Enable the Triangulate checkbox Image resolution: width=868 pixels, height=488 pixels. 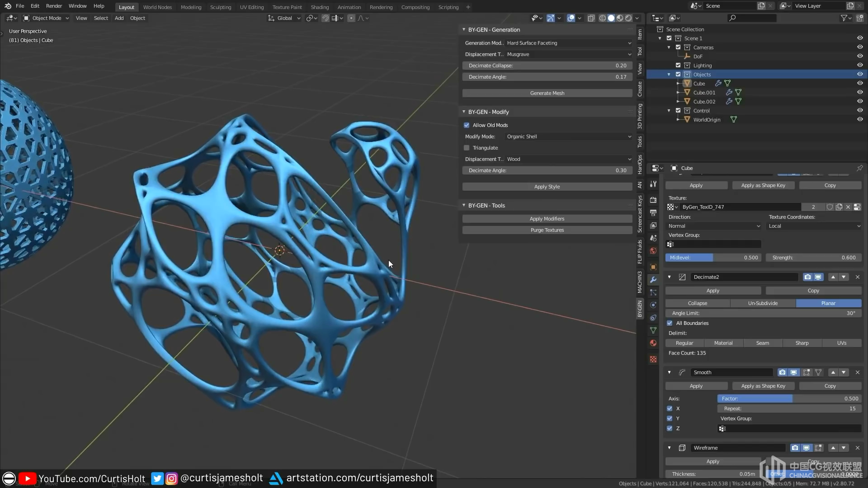(467, 148)
